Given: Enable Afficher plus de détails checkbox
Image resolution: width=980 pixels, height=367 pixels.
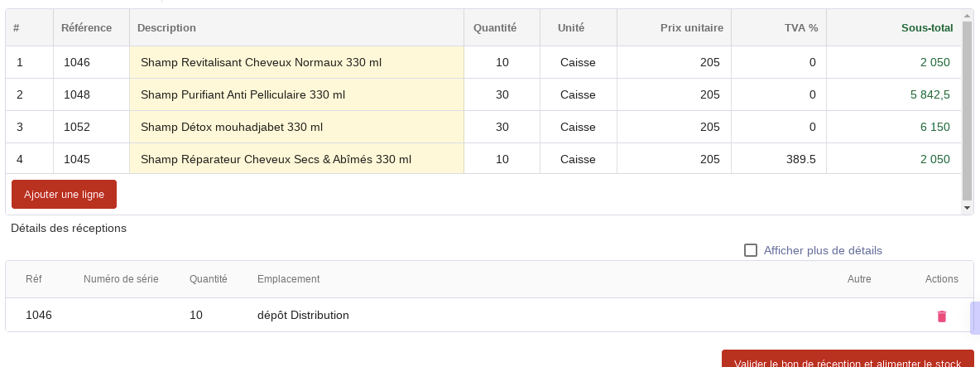Looking at the screenshot, I should 750,250.
